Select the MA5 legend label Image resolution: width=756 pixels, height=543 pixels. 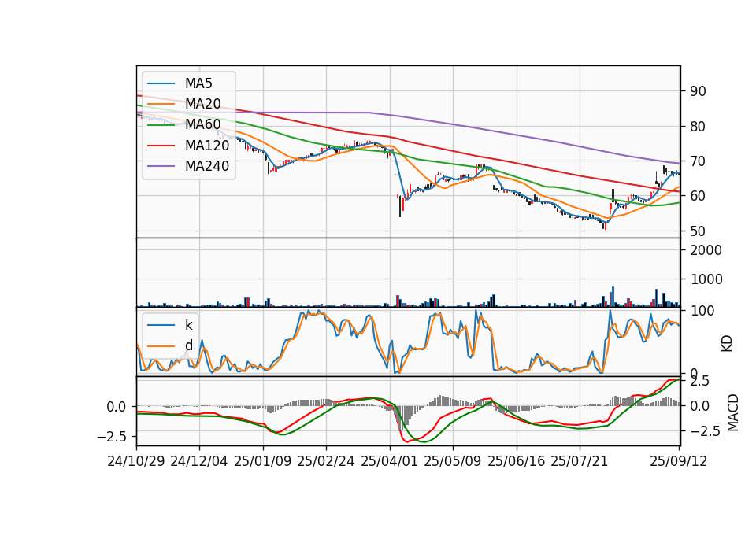198,83
